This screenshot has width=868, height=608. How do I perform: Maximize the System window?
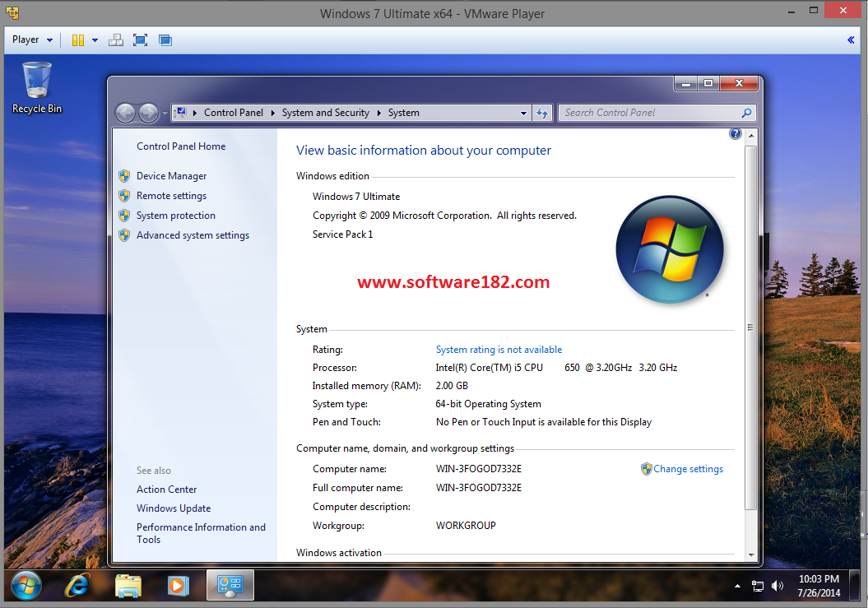click(708, 84)
